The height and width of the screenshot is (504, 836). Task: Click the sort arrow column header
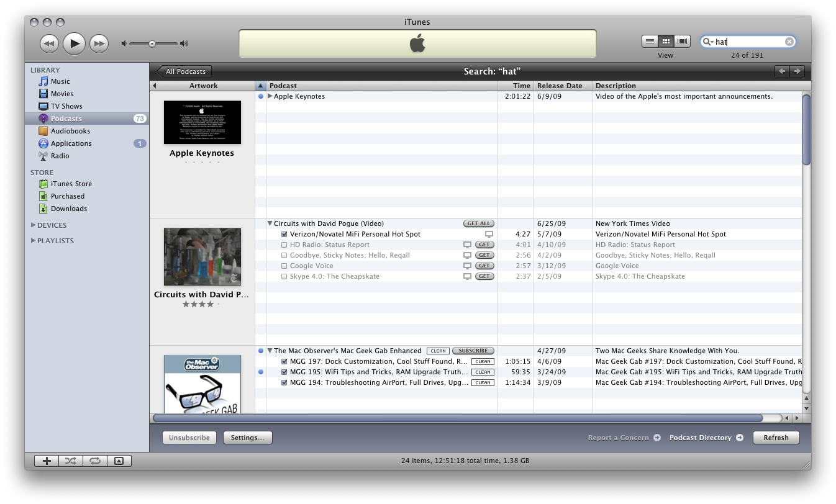pyautogui.click(x=261, y=86)
